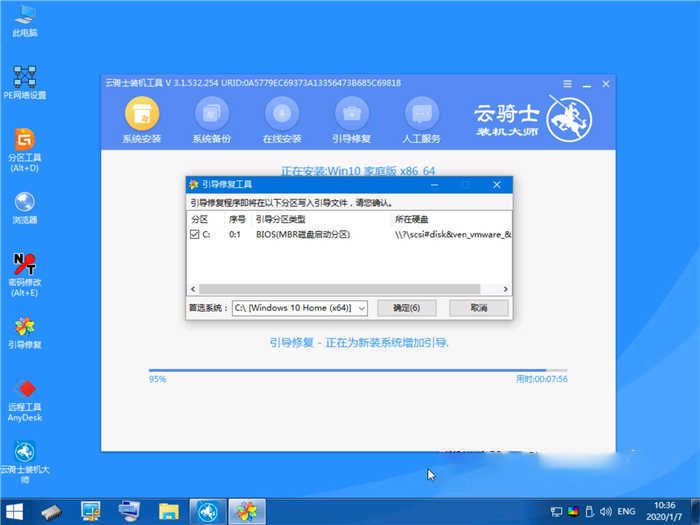This screenshot has width=700, height=525.
Task: Click the colorful display tray icon
Action: click(x=573, y=512)
